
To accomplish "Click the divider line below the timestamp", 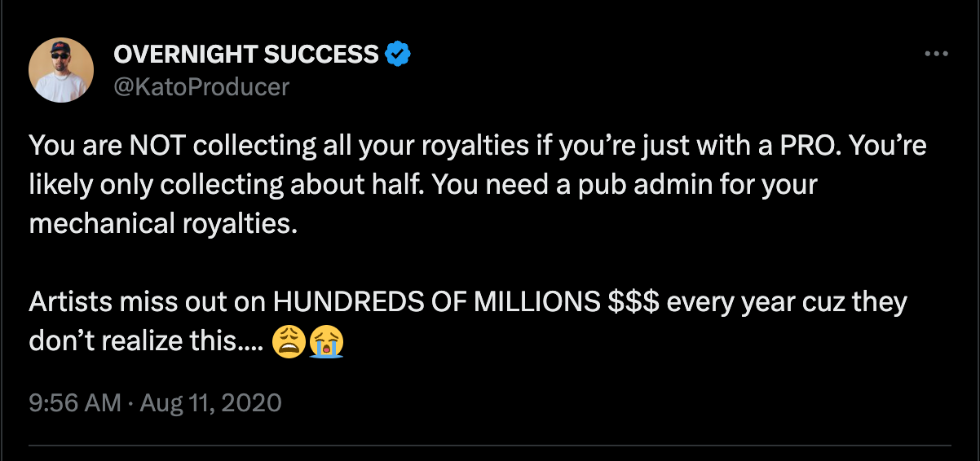I will pyautogui.click(x=490, y=446).
